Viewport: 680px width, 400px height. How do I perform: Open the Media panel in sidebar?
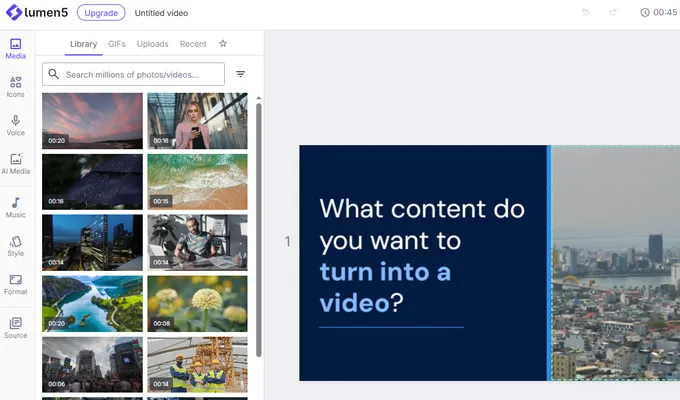click(16, 49)
